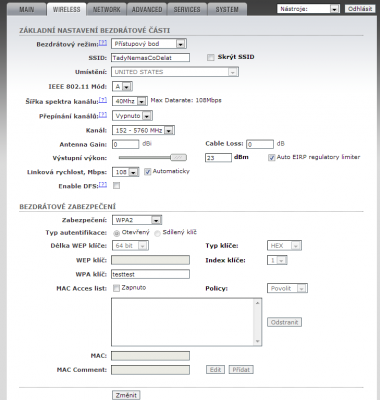380x400 pixels.
Task: Open the Nástroje tools dropdown
Action: pos(308,9)
